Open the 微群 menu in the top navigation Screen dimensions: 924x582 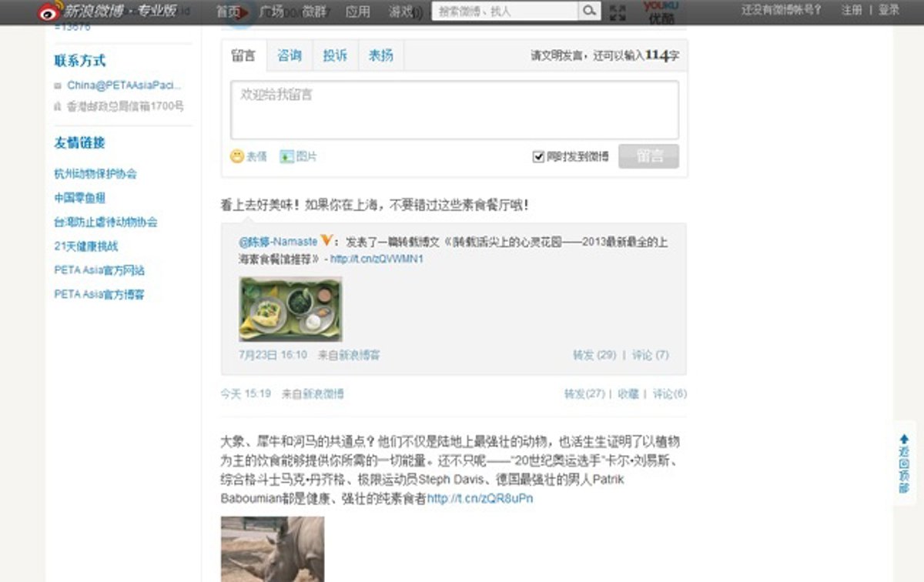(314, 12)
